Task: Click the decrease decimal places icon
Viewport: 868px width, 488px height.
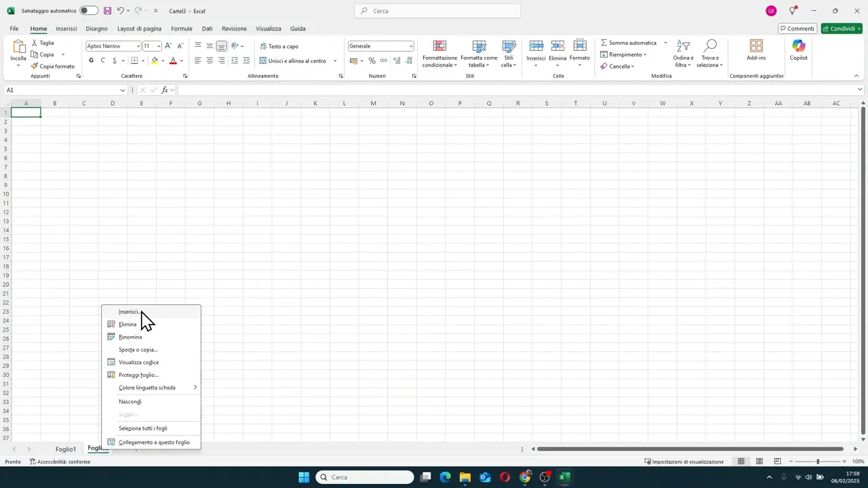Action: coord(409,60)
